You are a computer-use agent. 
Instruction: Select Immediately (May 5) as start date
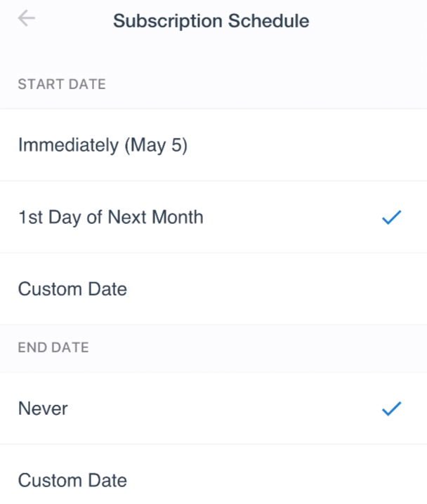(213, 145)
